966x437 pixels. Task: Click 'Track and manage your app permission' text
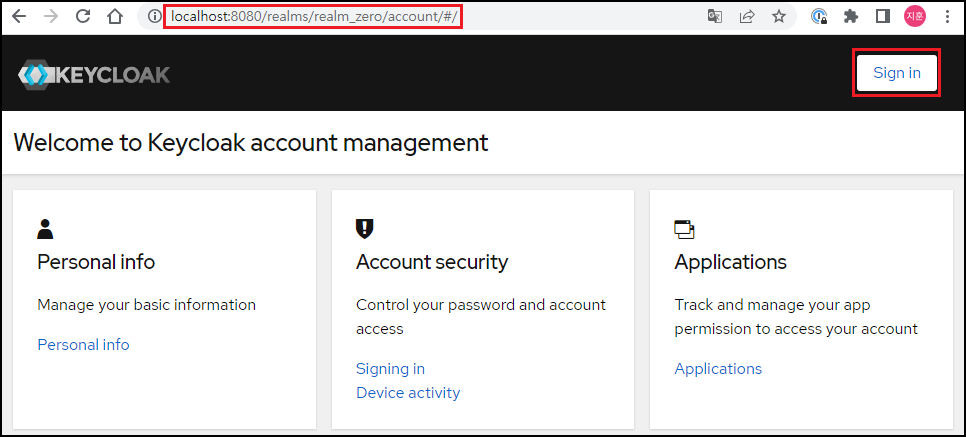pyautogui.click(x=796, y=317)
